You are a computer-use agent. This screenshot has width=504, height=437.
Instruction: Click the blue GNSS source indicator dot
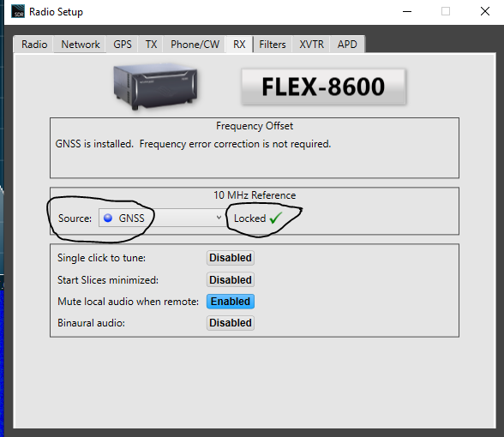coord(108,218)
